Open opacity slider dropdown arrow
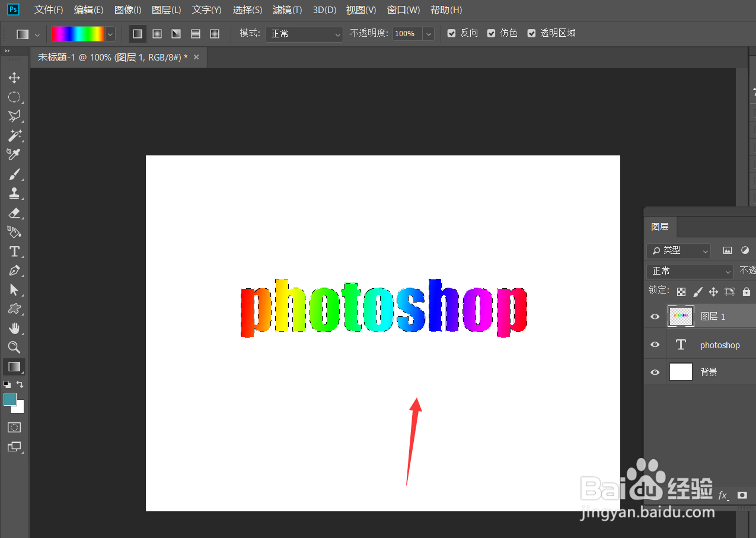The width and height of the screenshot is (756, 538). pyautogui.click(x=428, y=34)
